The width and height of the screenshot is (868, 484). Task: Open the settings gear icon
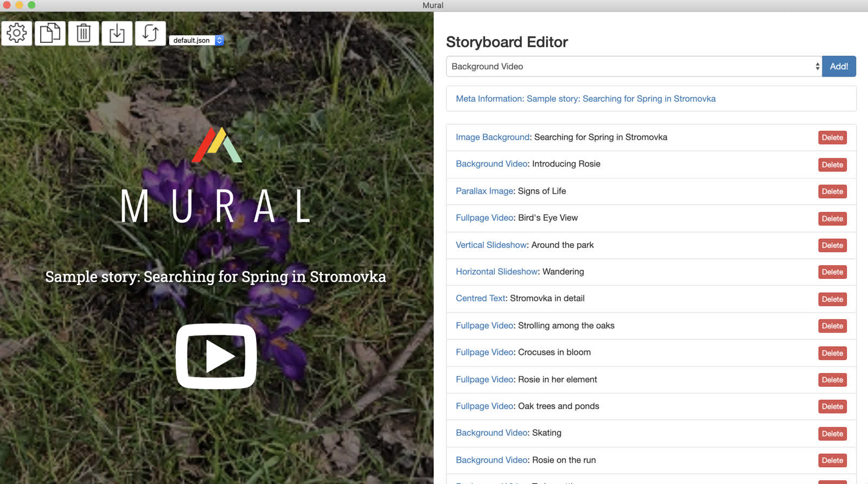click(17, 33)
